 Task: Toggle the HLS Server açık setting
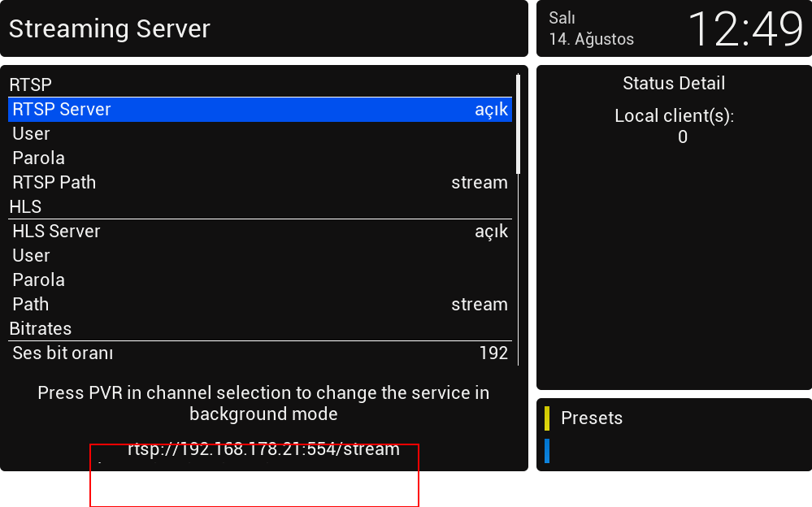260,232
